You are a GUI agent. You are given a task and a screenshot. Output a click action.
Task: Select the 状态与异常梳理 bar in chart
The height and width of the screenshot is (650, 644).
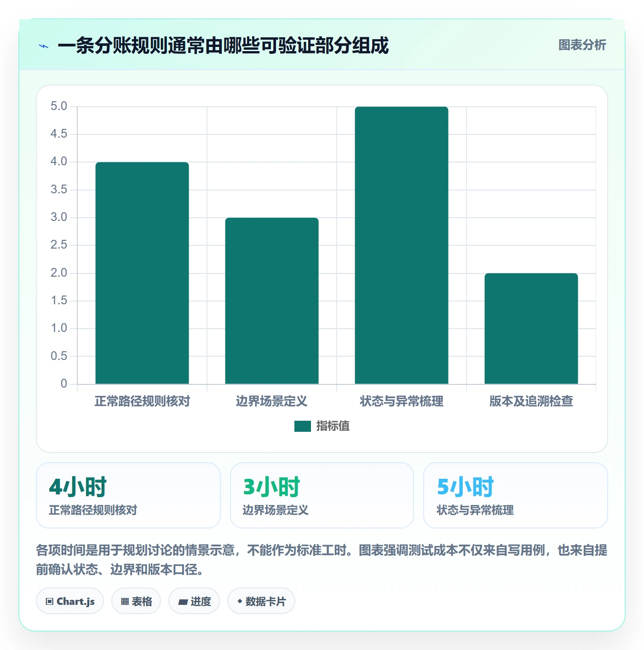click(x=402, y=245)
